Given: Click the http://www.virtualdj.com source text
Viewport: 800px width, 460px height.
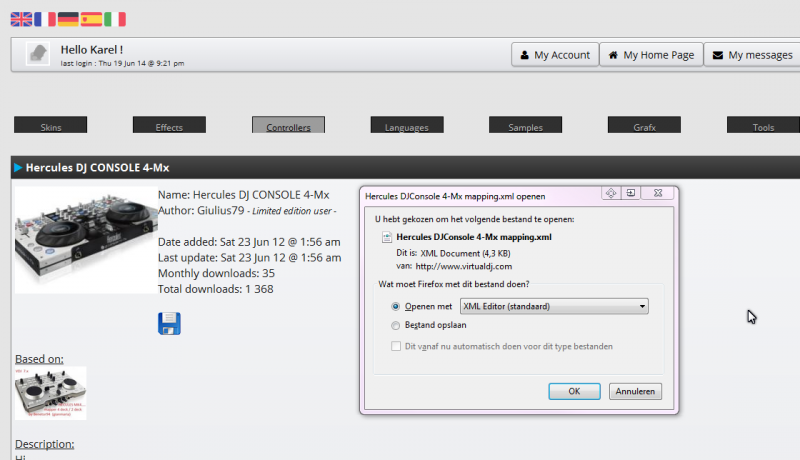Looking at the screenshot, I should pos(464,266).
